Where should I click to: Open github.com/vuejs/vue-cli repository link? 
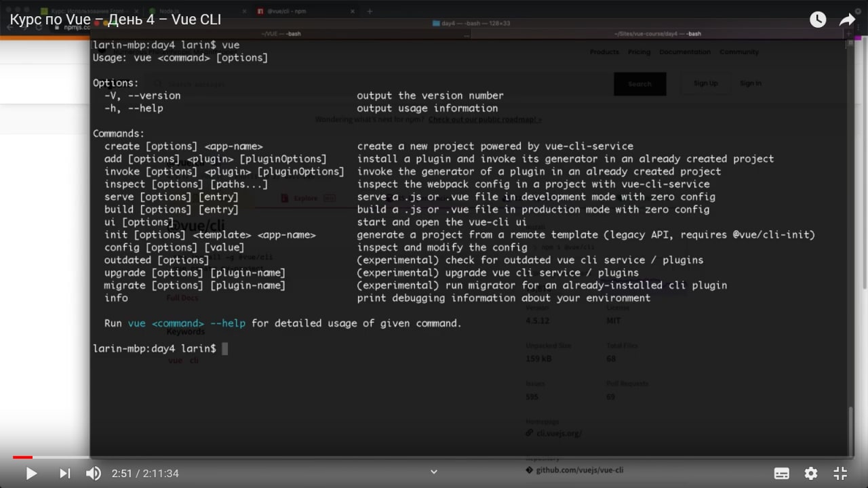tap(579, 470)
